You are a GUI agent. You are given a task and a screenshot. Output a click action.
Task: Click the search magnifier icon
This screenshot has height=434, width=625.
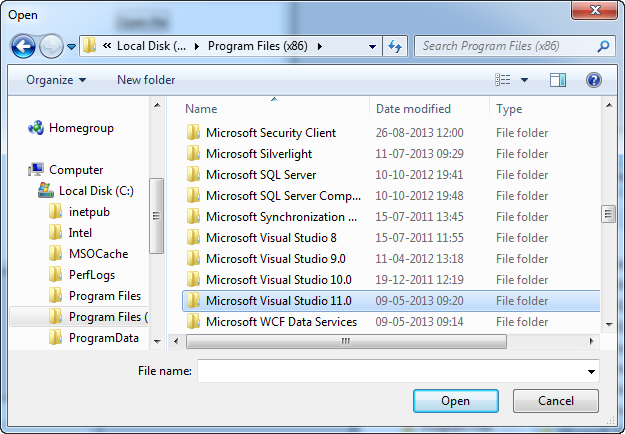coord(604,46)
